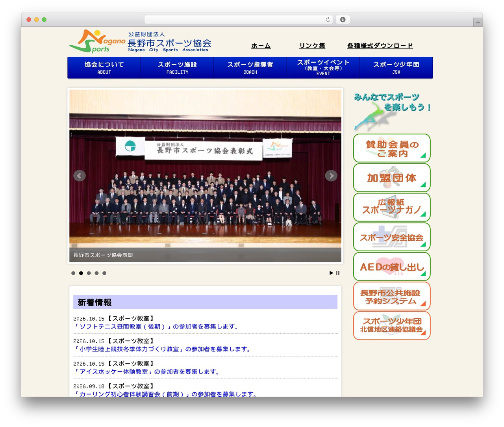Open スポーツ少年団 JSA menu

tap(396, 68)
